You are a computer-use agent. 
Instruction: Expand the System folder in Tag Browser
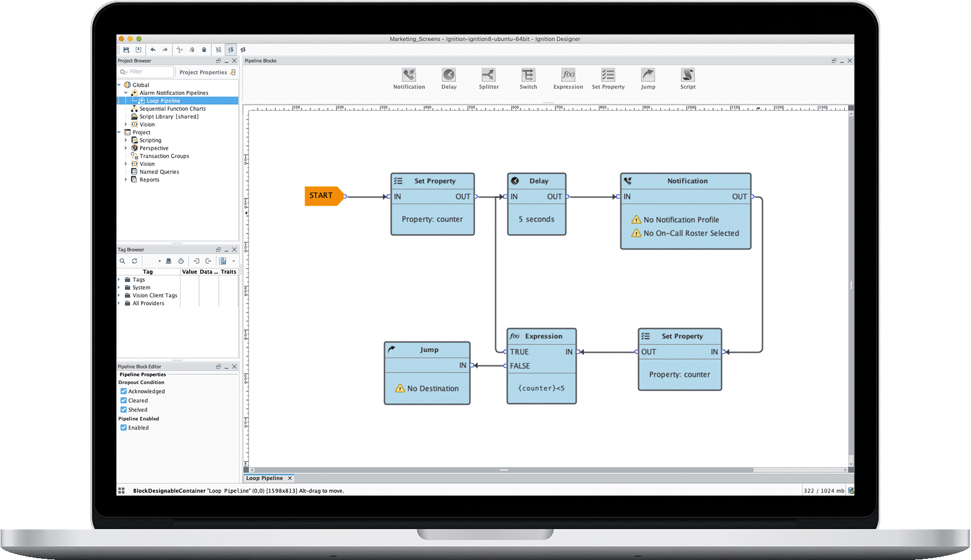(119, 288)
